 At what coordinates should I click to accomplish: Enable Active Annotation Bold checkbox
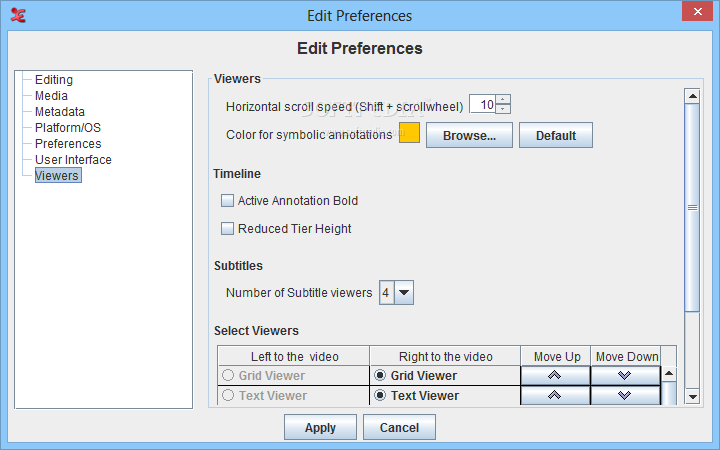227,201
